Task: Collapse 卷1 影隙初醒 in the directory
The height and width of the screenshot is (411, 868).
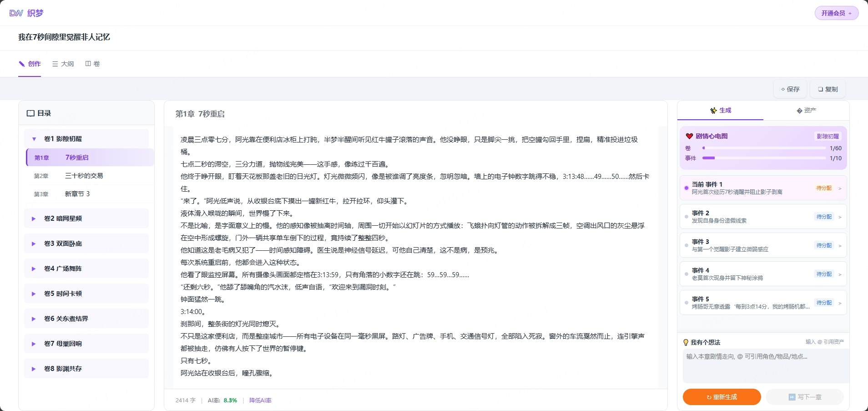Action: click(33, 139)
